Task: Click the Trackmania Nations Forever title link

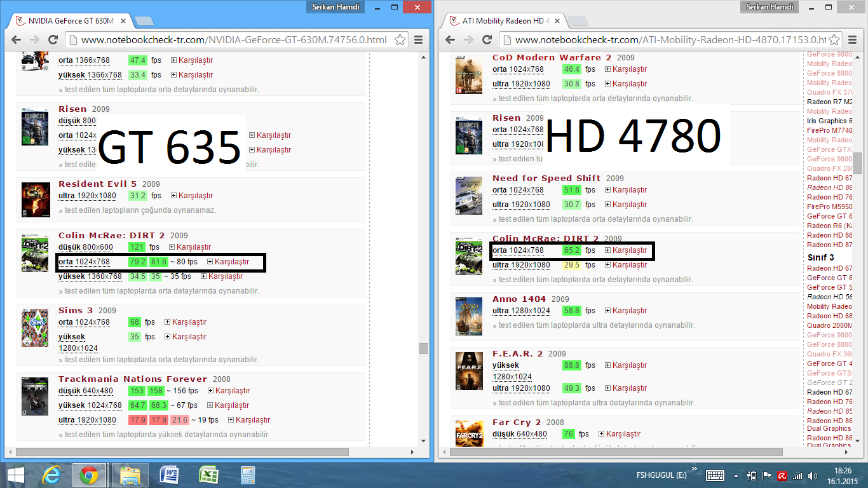Action: [132, 379]
